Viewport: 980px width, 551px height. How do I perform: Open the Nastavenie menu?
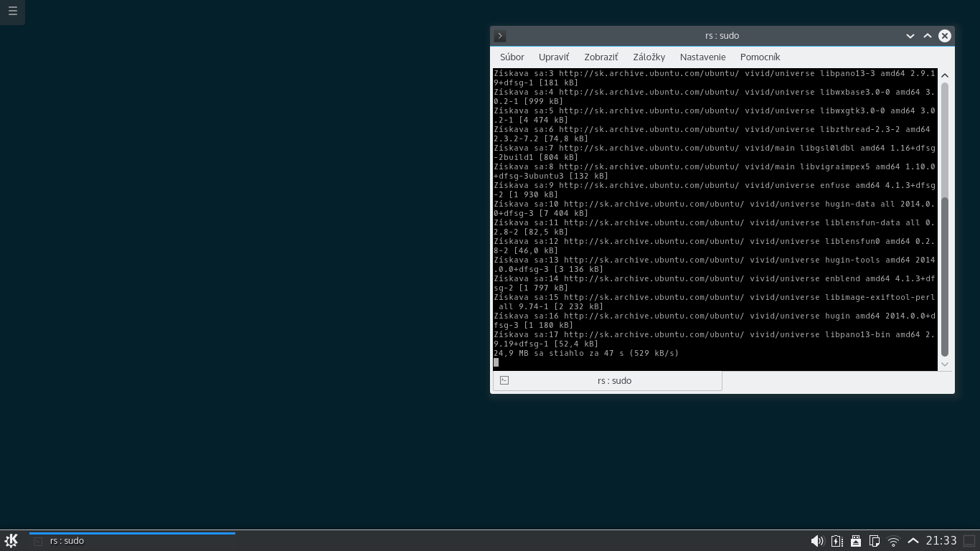(702, 57)
